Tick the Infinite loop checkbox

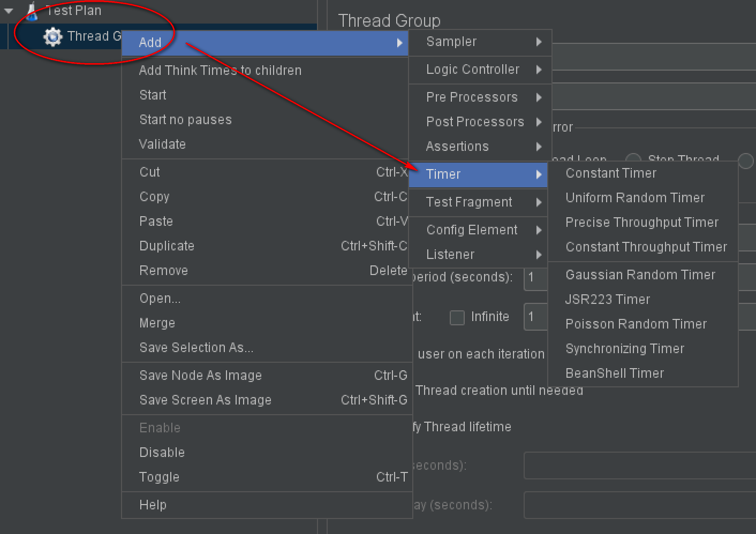(x=457, y=317)
